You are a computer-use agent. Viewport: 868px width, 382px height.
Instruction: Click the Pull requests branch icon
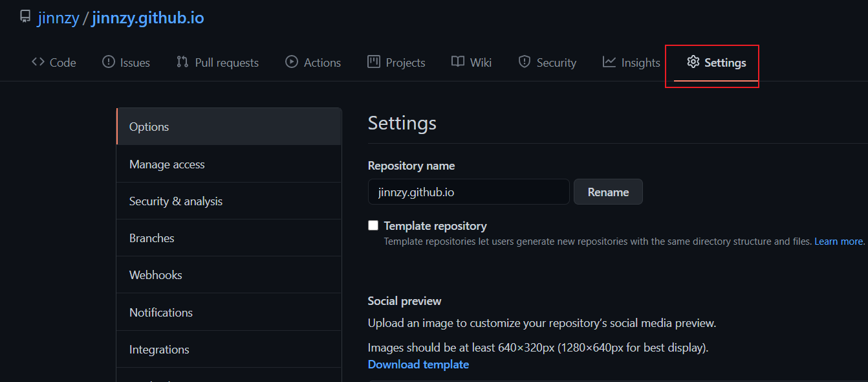pyautogui.click(x=182, y=62)
